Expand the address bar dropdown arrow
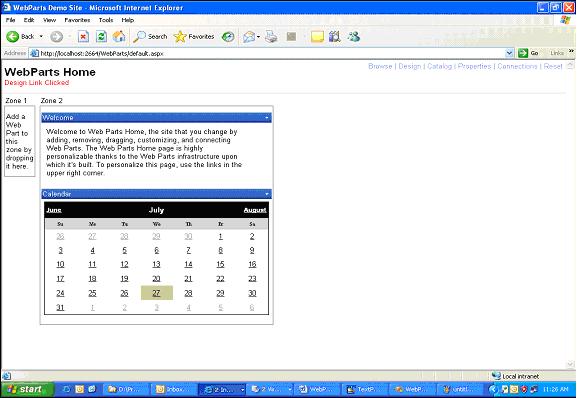This screenshot has width=577, height=398. 509,53
